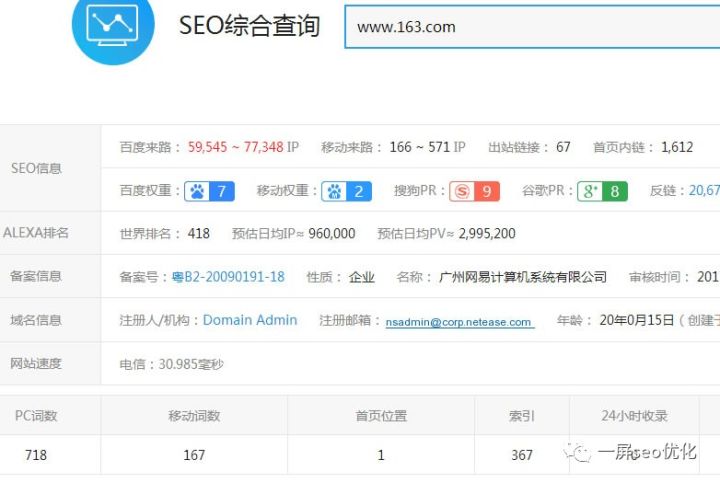Click the 企业 nature value
The image size is (720, 483).
coord(361,277)
